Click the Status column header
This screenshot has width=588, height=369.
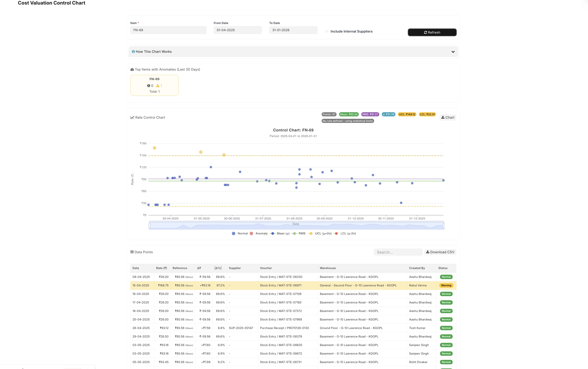point(443,268)
